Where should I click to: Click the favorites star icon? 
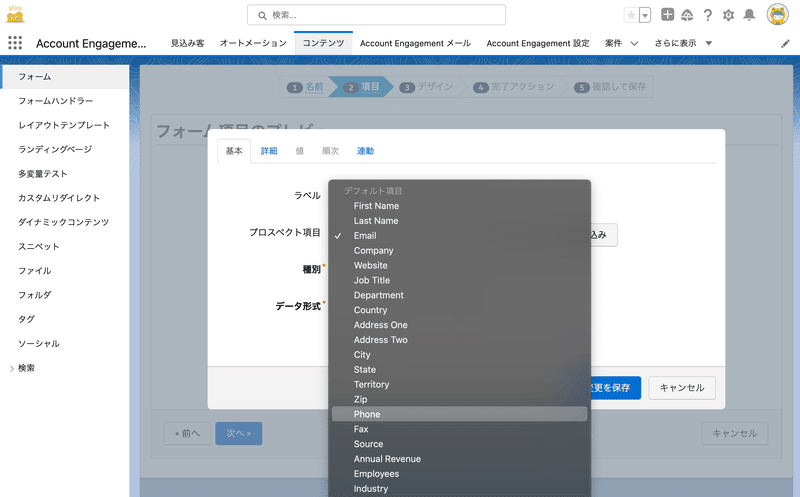coord(631,15)
